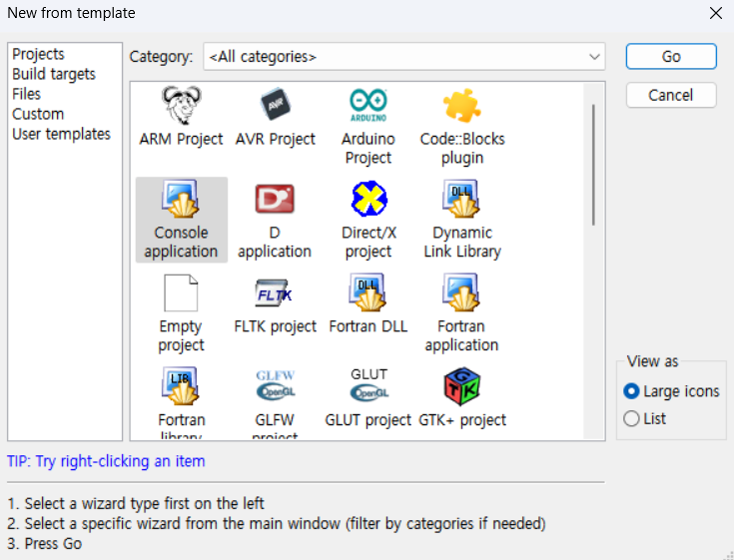This screenshot has width=734, height=560.
Task: Click the Go button
Action: click(671, 57)
